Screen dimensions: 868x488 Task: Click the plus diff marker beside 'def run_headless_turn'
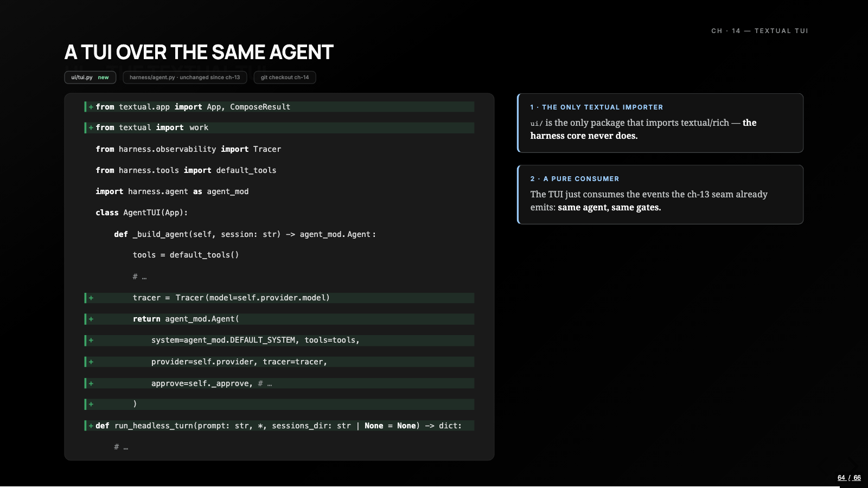click(x=91, y=426)
